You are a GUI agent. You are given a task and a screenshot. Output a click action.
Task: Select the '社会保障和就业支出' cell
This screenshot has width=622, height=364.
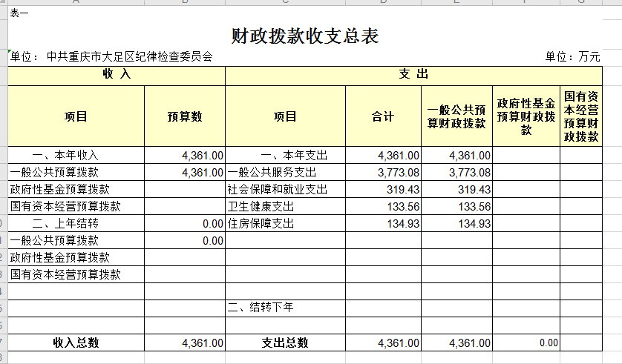tap(277, 190)
